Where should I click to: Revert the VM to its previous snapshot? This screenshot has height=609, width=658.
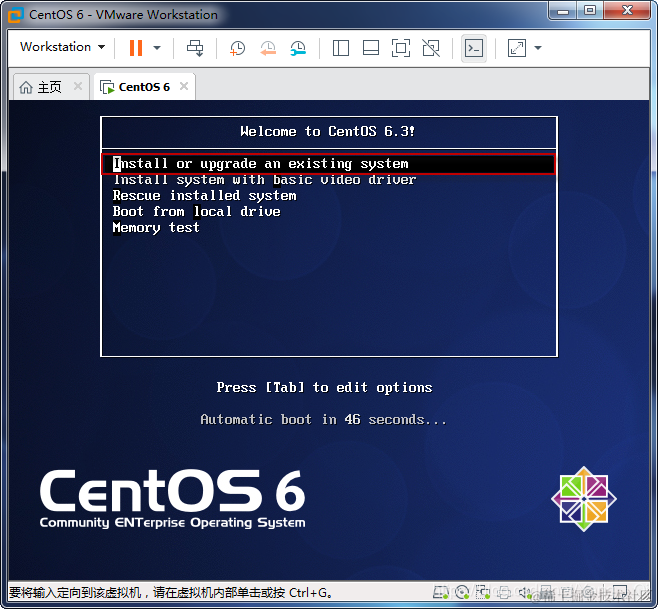268,48
